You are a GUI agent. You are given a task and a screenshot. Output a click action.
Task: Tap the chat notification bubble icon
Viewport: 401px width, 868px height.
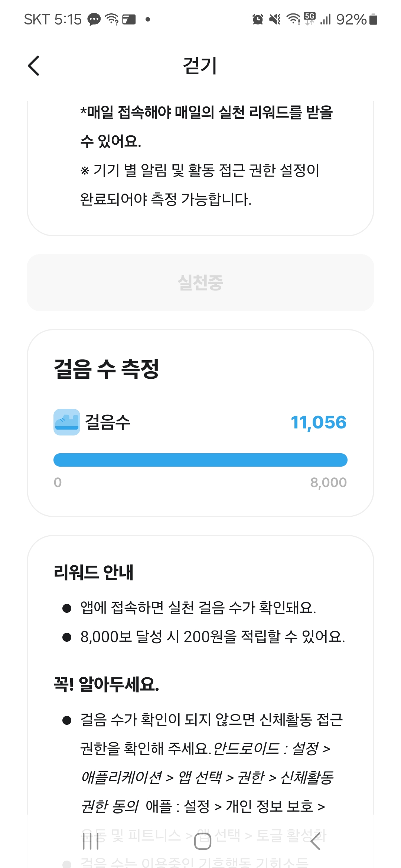tap(94, 19)
